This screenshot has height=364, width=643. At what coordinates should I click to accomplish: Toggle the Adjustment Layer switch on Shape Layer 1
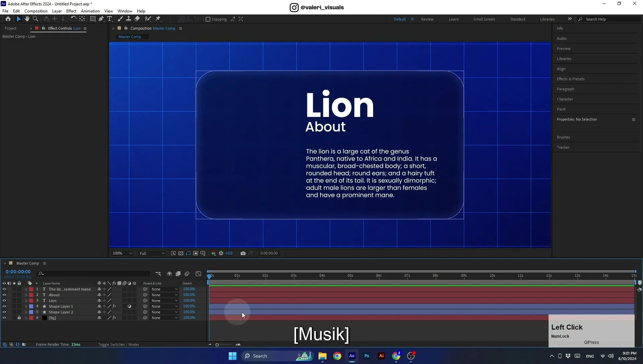[x=130, y=306]
